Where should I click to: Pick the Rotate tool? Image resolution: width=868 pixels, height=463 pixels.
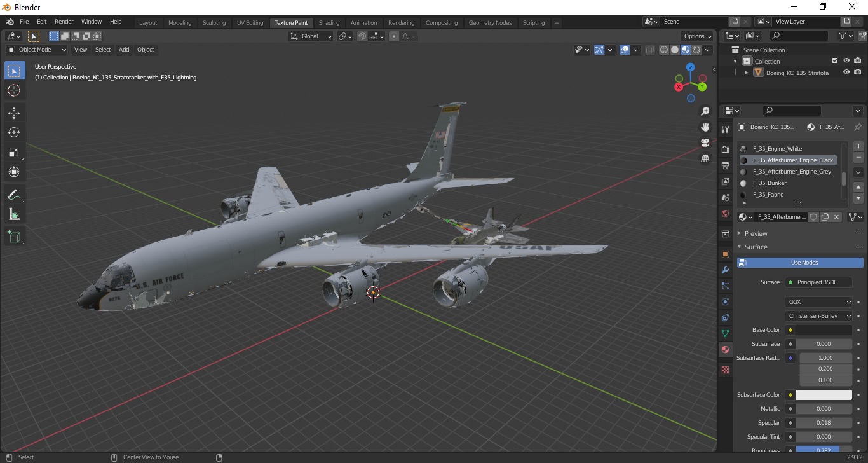[15, 132]
